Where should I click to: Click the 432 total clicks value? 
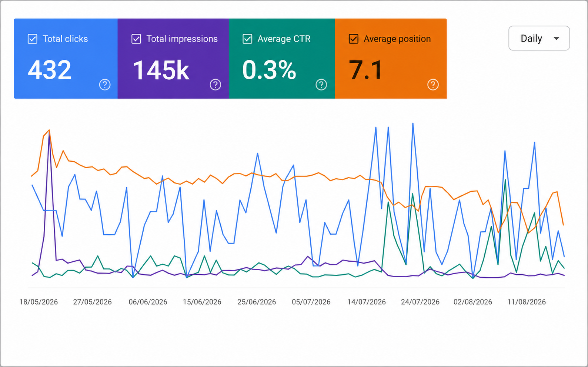tap(50, 70)
